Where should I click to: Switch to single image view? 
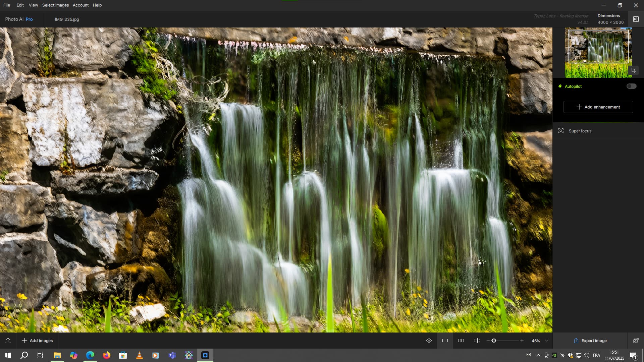pos(445,341)
